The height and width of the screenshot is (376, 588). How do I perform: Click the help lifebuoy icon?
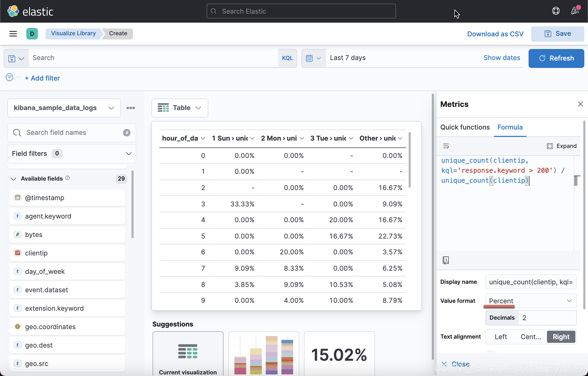pyautogui.click(x=556, y=11)
